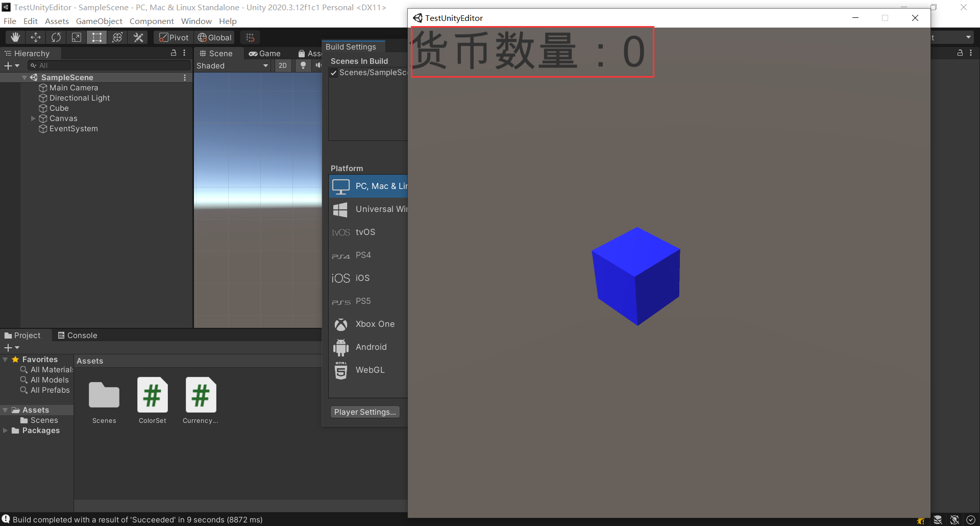Toggle the Scenes/SampleScene checkbox in Build Settings
Screen dimensions: 980x526
click(x=334, y=73)
